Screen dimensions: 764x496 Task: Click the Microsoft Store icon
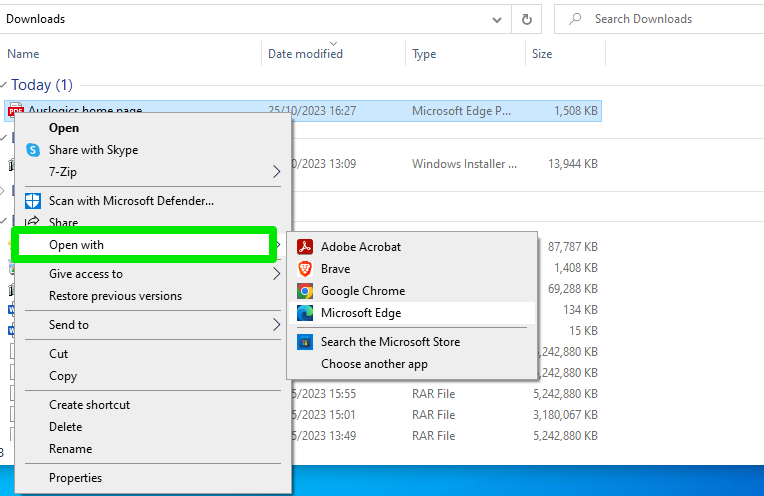[x=304, y=342]
